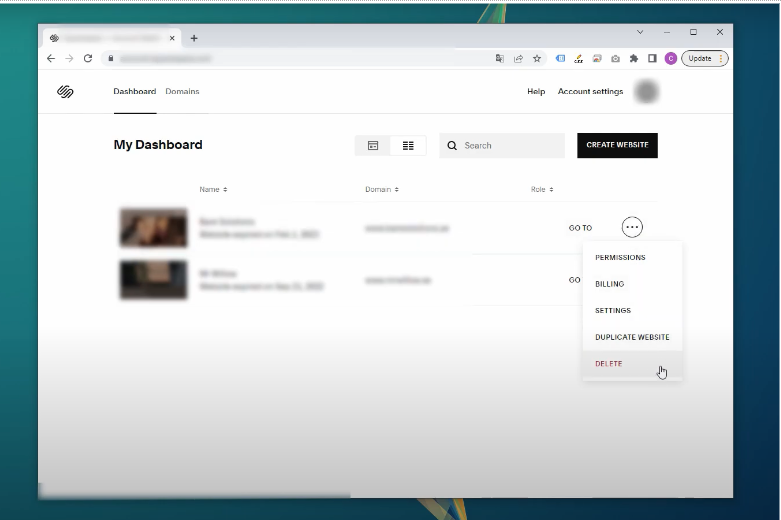Choose Duplicate Website menu option
Screen dimensions: 781x520
point(632,337)
